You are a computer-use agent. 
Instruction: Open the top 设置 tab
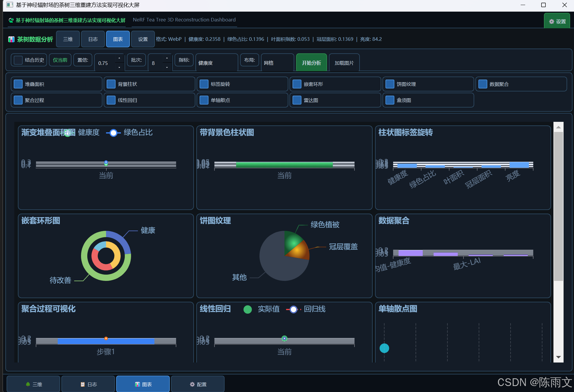pos(143,39)
